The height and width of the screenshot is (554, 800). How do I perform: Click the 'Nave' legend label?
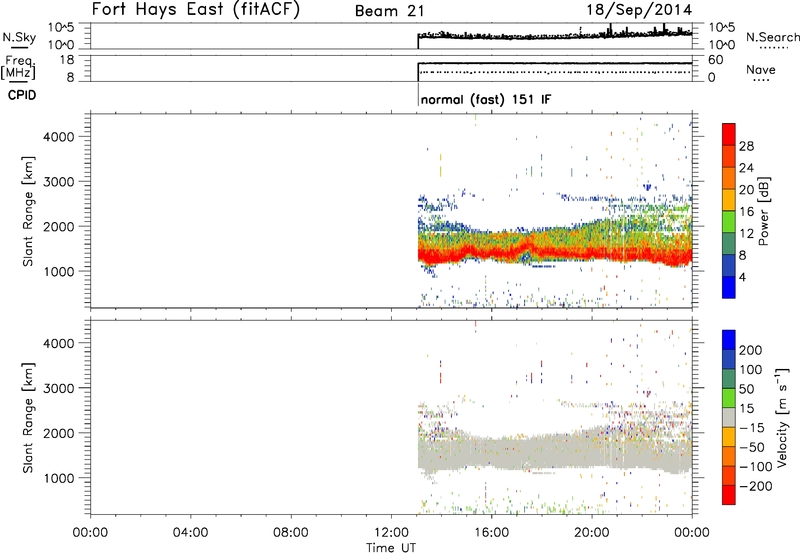[760, 69]
